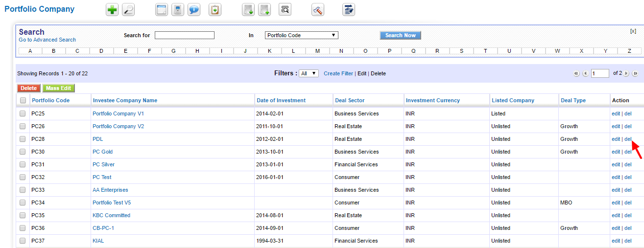
Task: Tick the checkbox for row PC25
Action: (x=23, y=113)
